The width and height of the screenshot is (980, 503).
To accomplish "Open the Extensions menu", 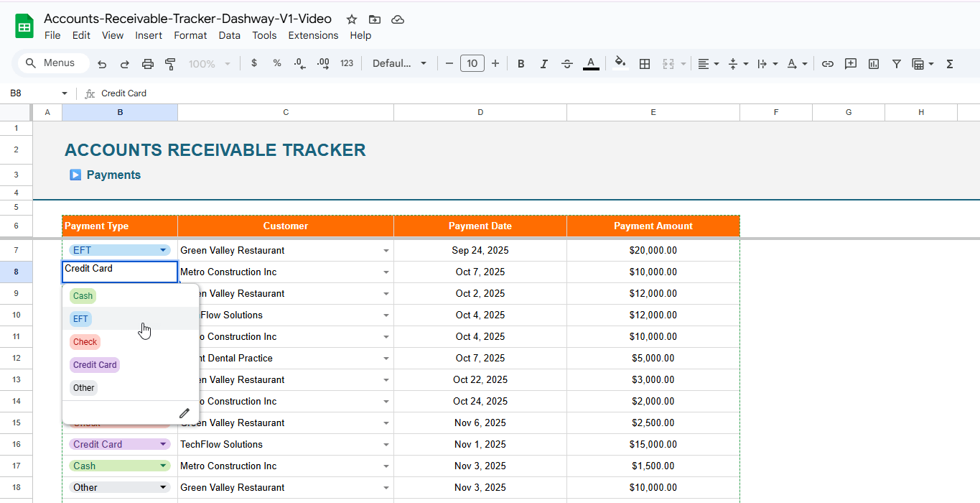I will pyautogui.click(x=313, y=35).
